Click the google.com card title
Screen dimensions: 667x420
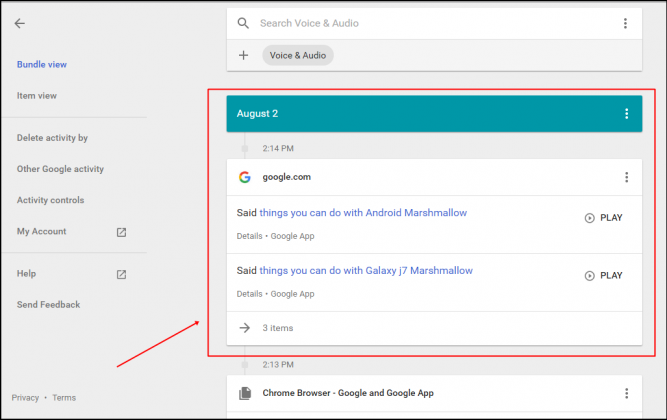[x=287, y=177]
